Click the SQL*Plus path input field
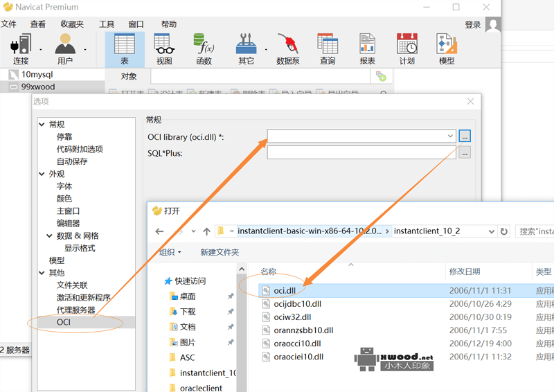The width and height of the screenshot is (554, 392). pyautogui.click(x=361, y=152)
